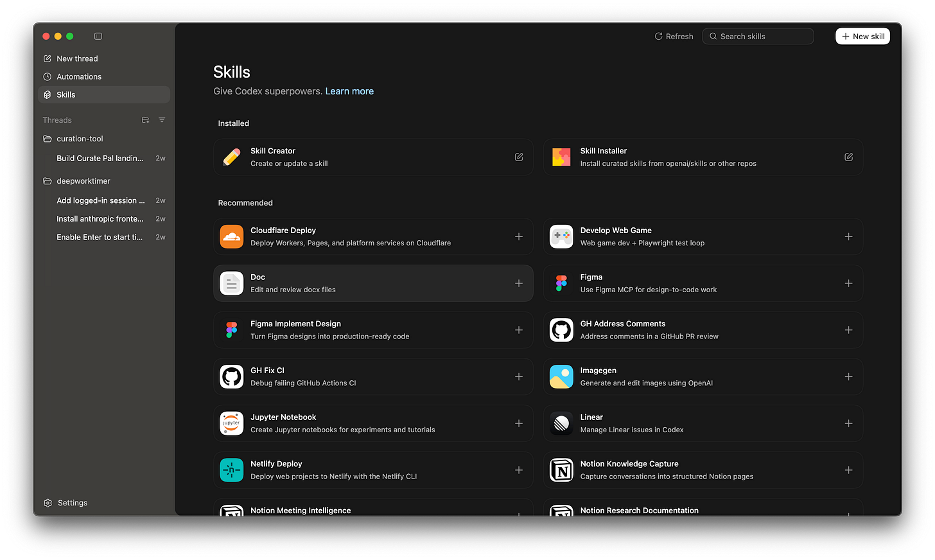
Task: Open the Notion Meeting Intelligence card
Action: pyautogui.click(x=373, y=507)
